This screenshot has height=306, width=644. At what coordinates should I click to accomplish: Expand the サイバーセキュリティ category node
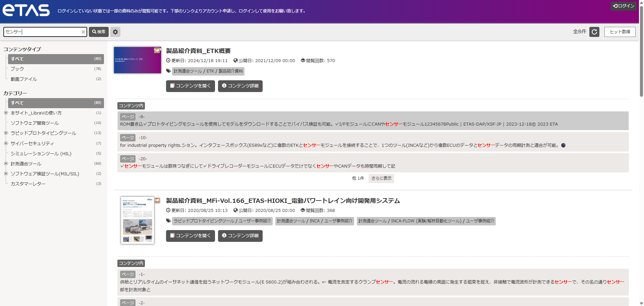point(6,143)
